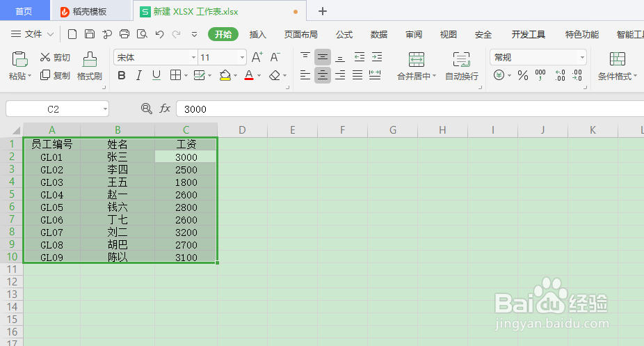
Task: Click the Print icon in quick toolbar
Action: point(124,34)
